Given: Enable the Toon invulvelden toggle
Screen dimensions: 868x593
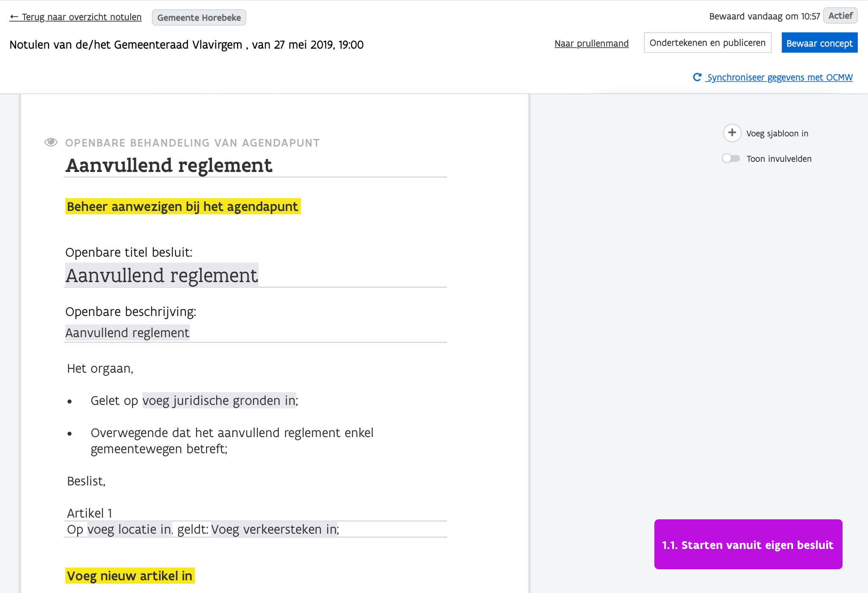Looking at the screenshot, I should [x=731, y=158].
